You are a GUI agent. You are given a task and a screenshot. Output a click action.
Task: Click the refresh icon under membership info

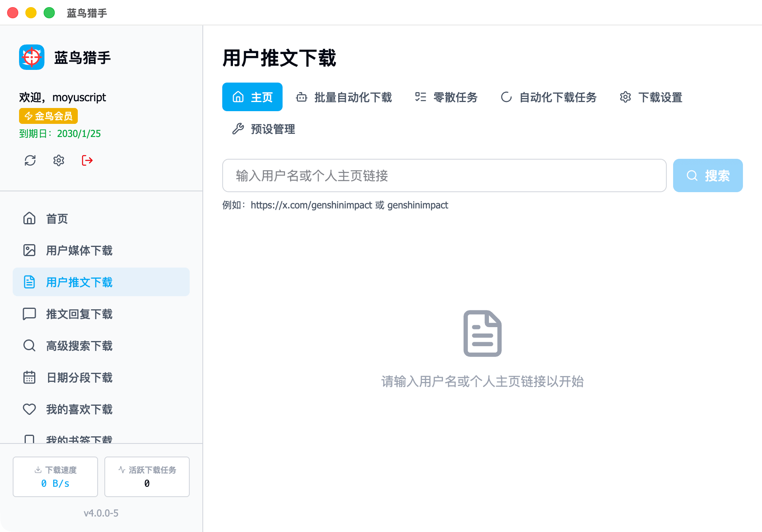pyautogui.click(x=30, y=160)
